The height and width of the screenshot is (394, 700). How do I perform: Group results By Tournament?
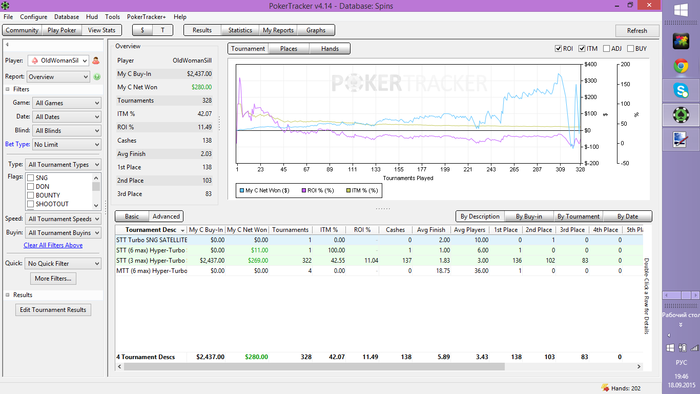point(578,216)
